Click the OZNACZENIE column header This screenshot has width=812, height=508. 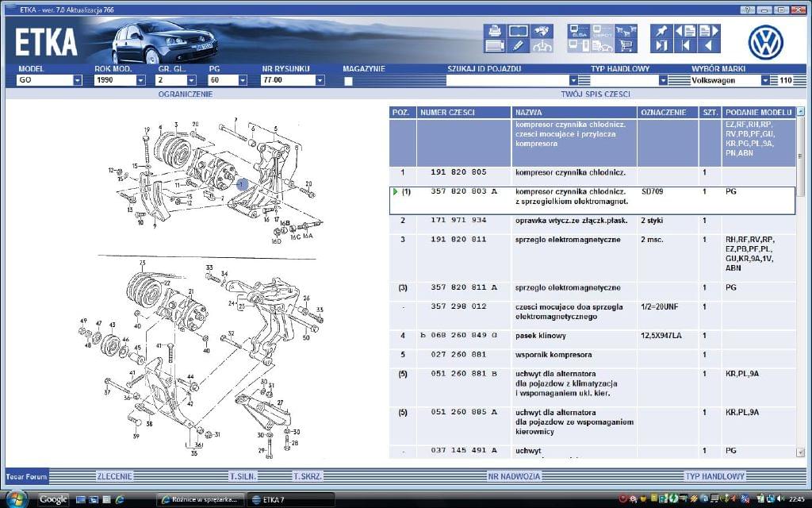[x=668, y=112]
